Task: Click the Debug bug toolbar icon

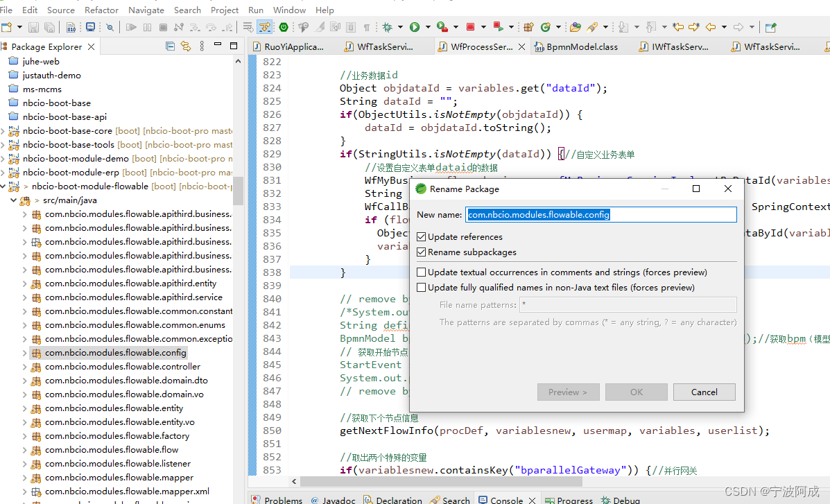Action: coord(388,27)
